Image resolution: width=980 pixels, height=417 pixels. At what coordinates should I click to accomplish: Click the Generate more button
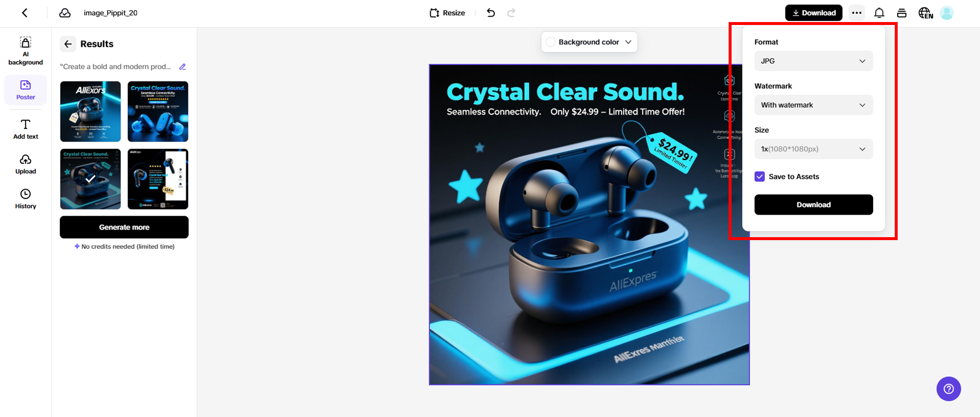[x=124, y=227]
